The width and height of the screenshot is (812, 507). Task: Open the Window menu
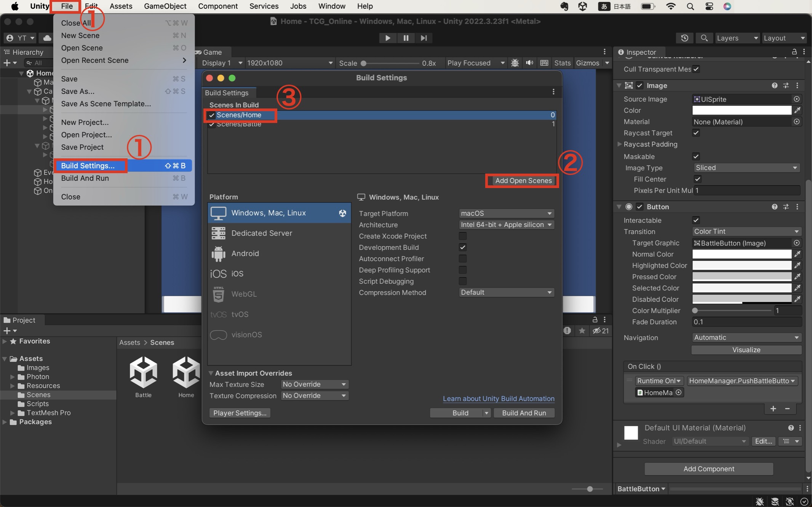tap(331, 6)
